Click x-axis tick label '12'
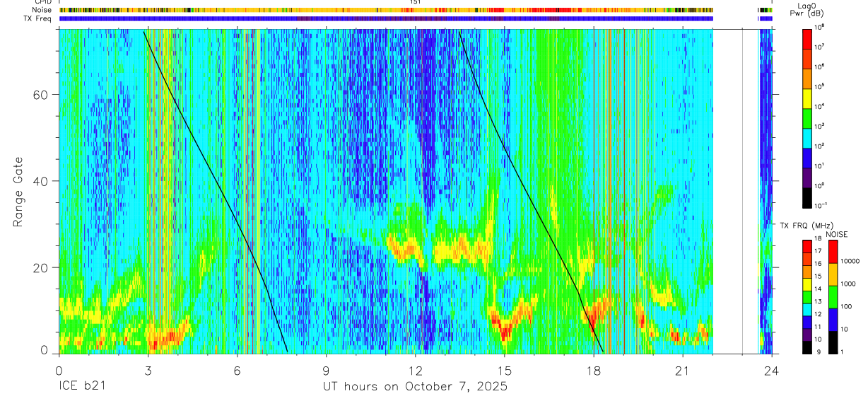 [416, 371]
